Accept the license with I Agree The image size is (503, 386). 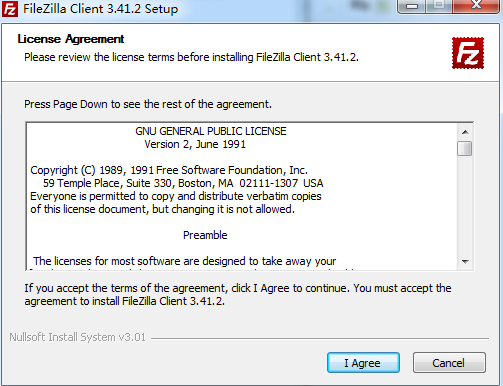[363, 362]
